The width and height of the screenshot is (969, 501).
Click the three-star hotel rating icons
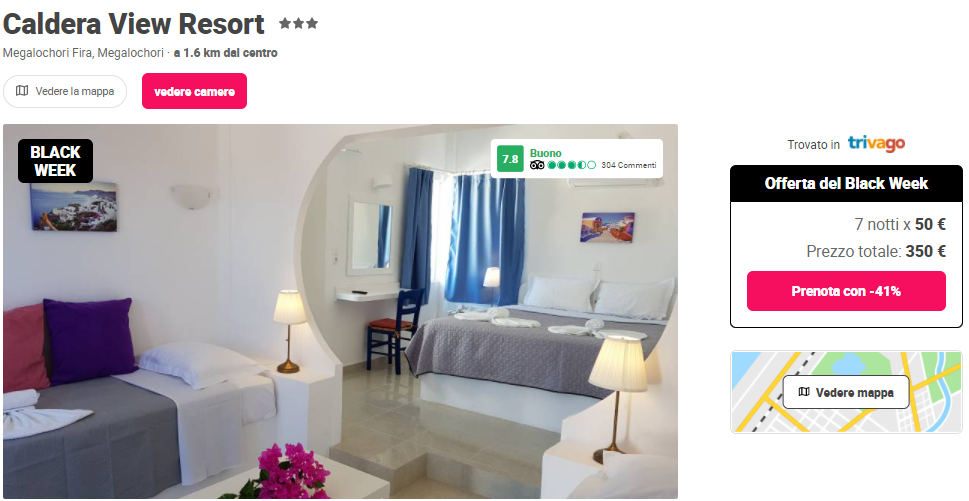(298, 23)
